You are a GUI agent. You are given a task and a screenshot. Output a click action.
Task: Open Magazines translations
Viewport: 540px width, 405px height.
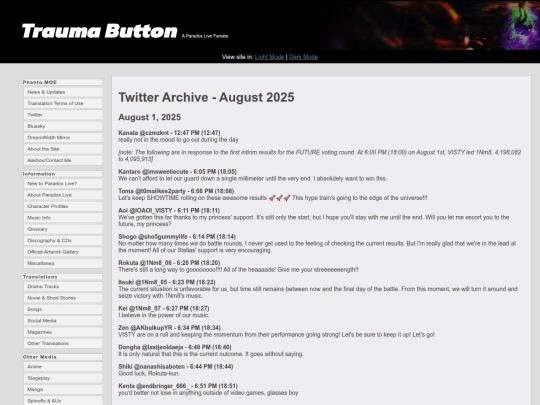63,332
